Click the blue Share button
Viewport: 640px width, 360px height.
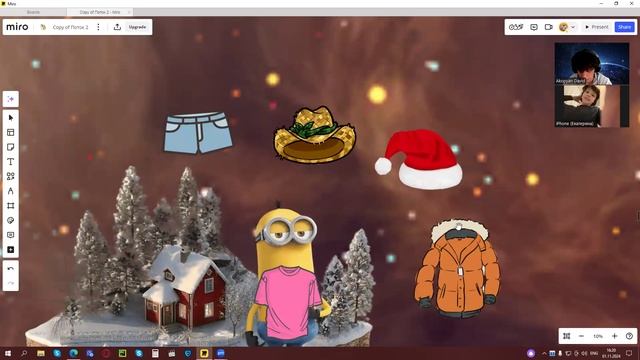point(624,27)
